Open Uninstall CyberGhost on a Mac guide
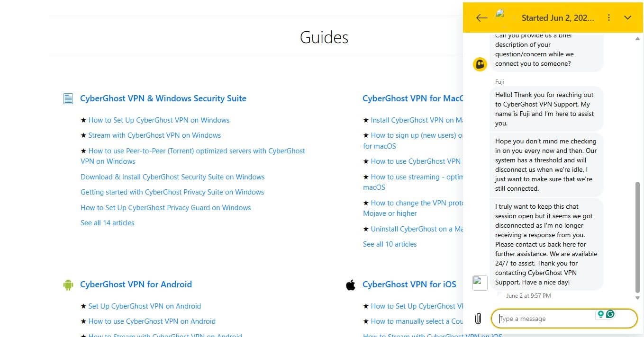This screenshot has width=644, height=337. (x=416, y=229)
